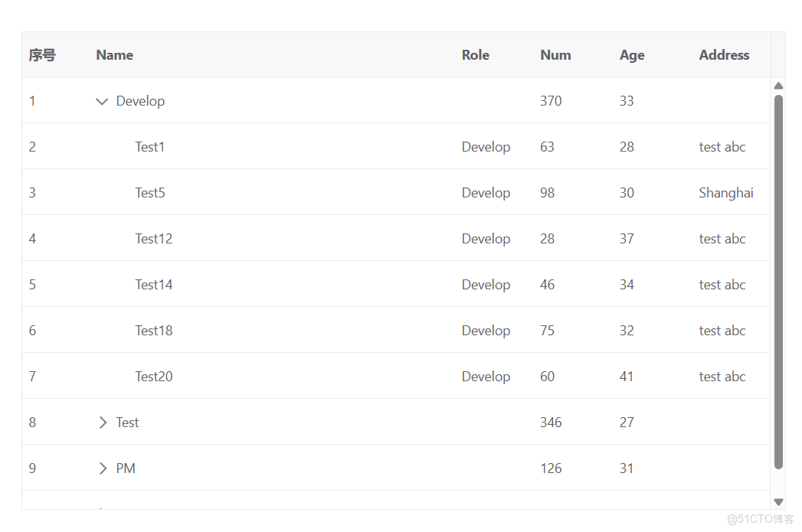The image size is (802, 532).
Task: Click the scrollbar down arrow
Action: pyautogui.click(x=778, y=502)
